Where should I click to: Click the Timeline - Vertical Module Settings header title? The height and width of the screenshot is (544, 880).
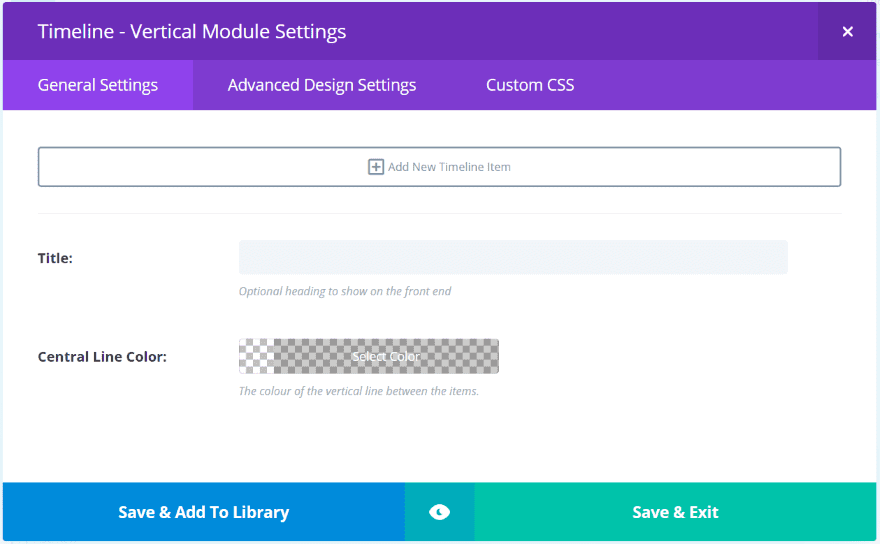tap(192, 31)
